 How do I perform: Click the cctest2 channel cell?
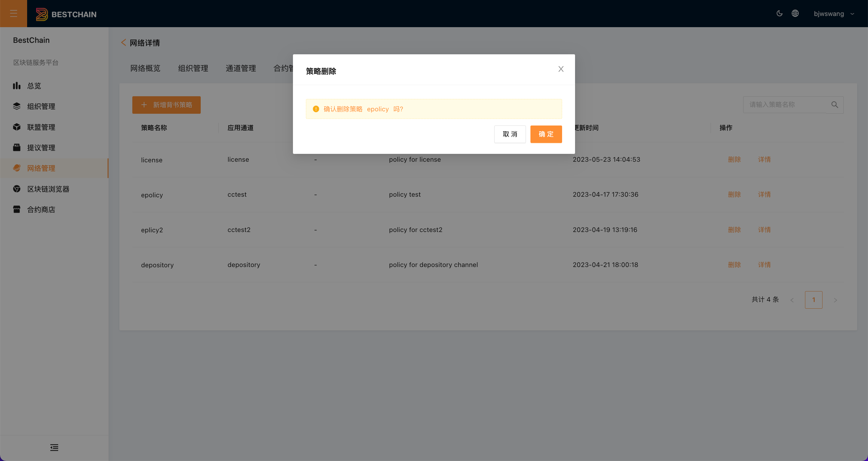239,230
